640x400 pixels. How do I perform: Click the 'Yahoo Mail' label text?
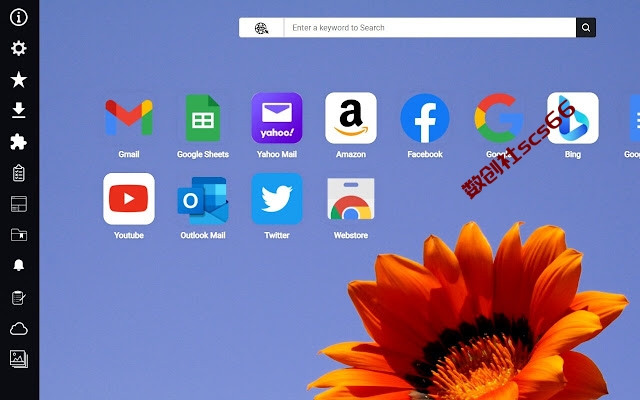coord(277,154)
